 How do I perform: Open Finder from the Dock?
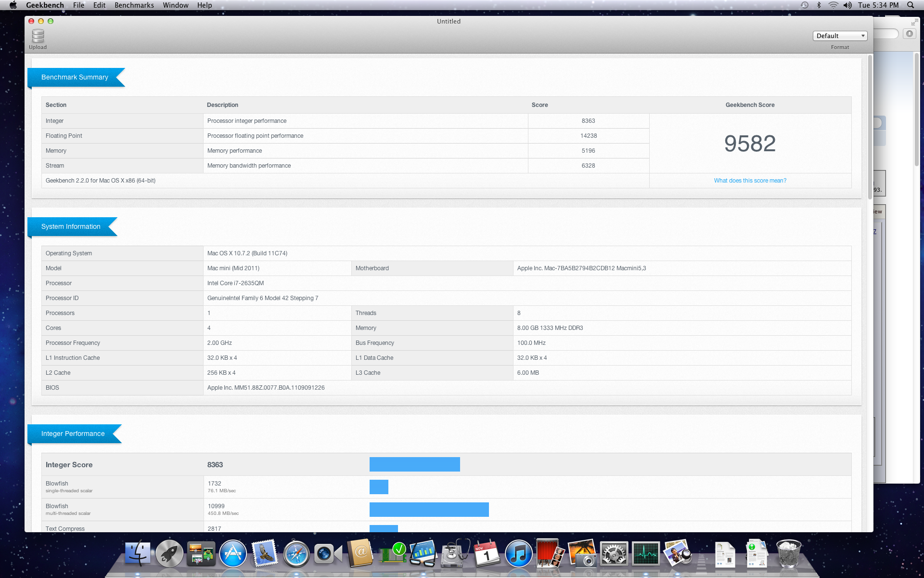coord(138,553)
